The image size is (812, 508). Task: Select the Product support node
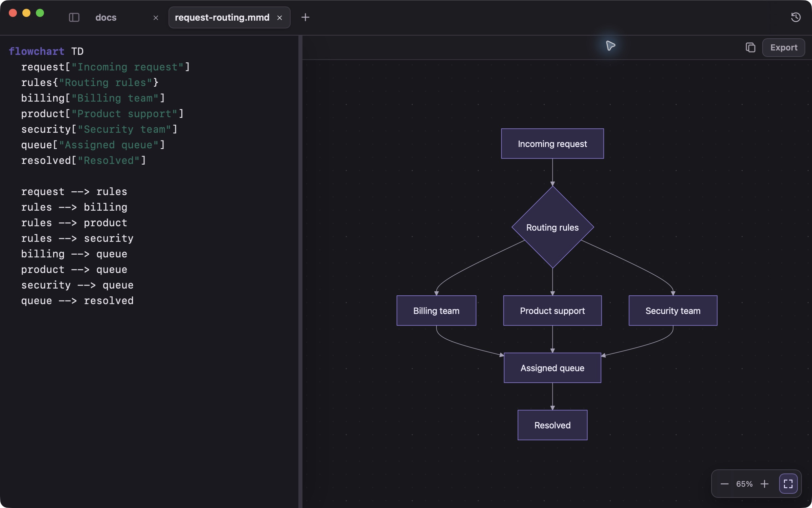[x=552, y=311]
